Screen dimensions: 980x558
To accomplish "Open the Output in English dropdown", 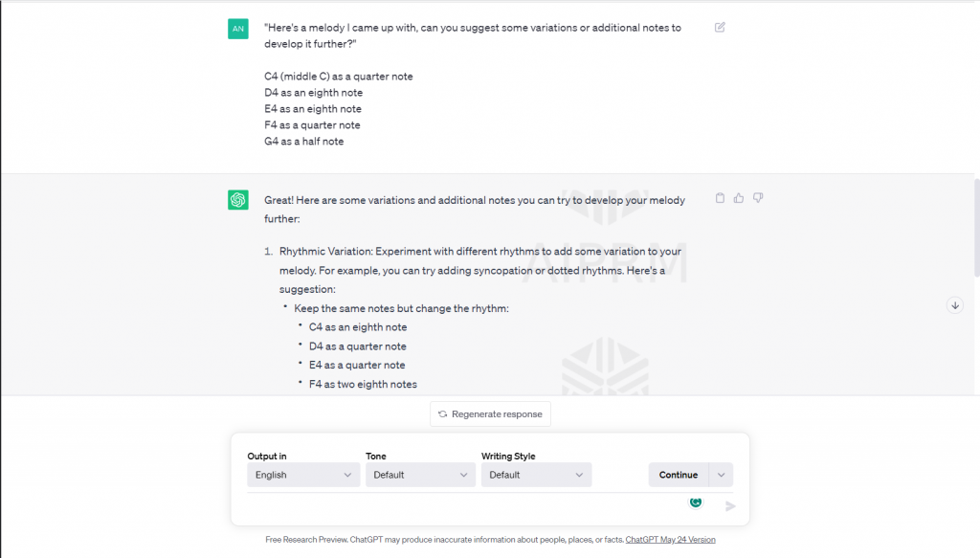I will 303,475.
